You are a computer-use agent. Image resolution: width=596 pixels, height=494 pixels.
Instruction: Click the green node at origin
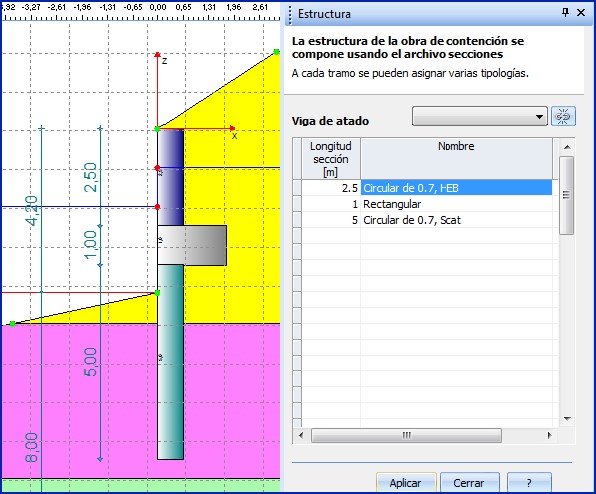[157, 129]
